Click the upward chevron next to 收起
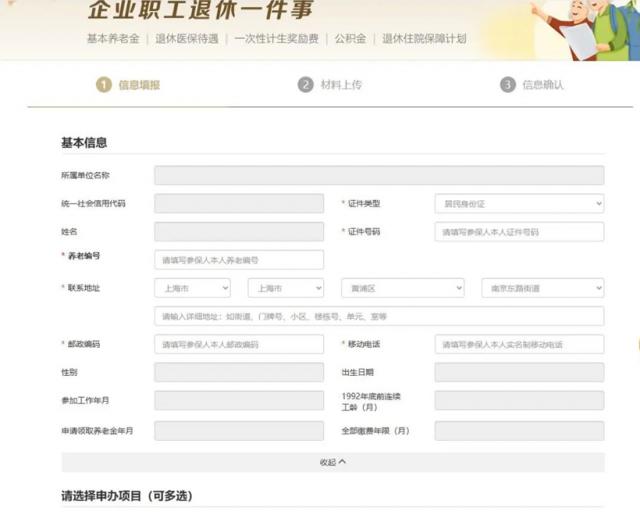The image size is (640, 519). click(342, 462)
